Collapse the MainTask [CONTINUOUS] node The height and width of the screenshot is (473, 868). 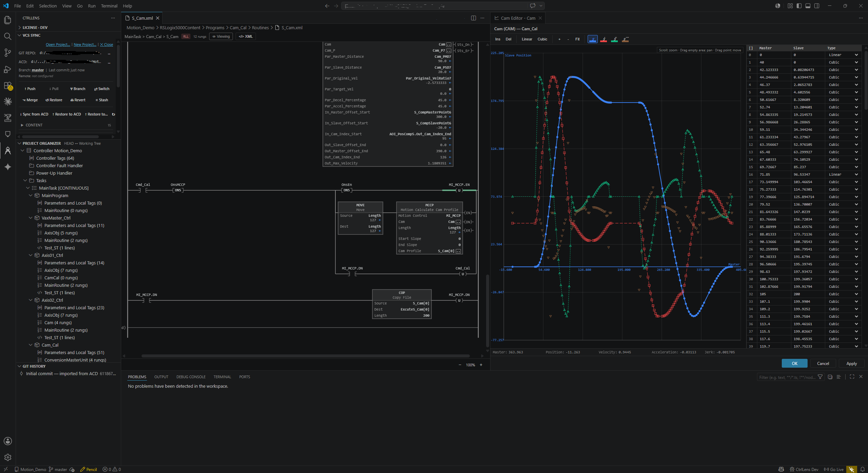tap(28, 188)
